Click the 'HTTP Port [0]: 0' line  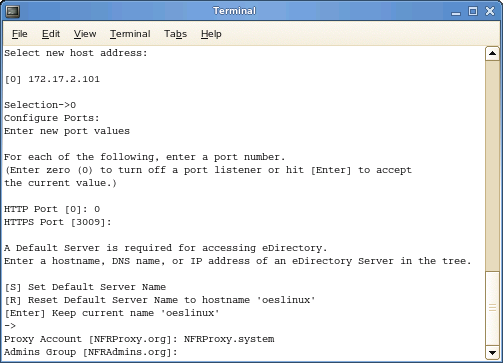[52, 209]
